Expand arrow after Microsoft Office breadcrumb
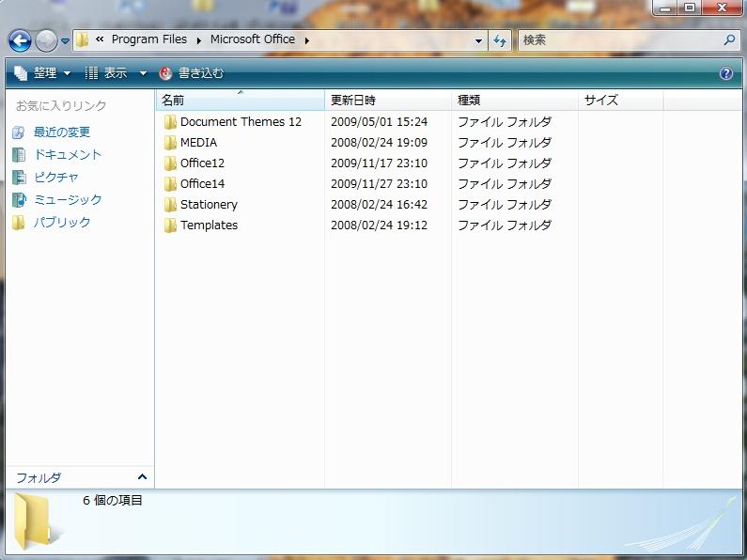Screen dimensions: 747x560 tap(307, 40)
